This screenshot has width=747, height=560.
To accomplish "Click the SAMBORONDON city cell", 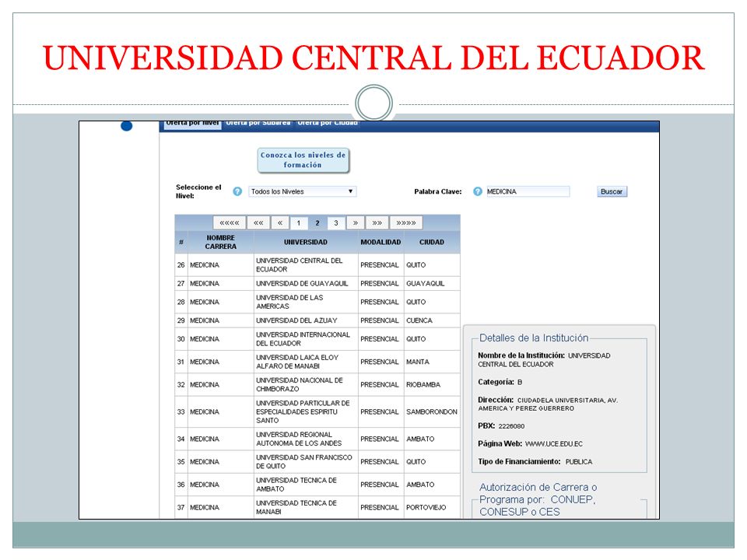I will click(432, 412).
